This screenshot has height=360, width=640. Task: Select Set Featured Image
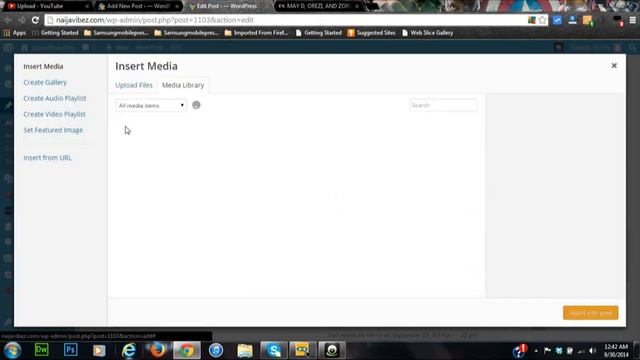pos(53,130)
